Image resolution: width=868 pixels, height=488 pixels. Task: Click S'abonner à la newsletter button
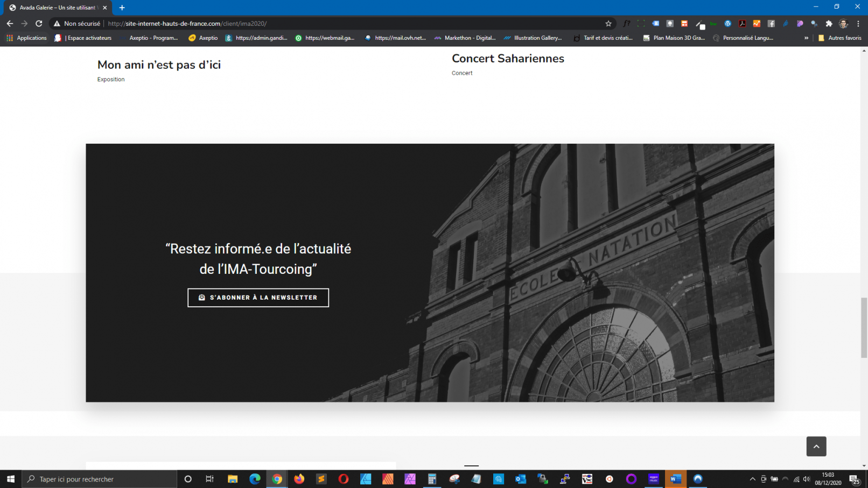click(x=258, y=298)
